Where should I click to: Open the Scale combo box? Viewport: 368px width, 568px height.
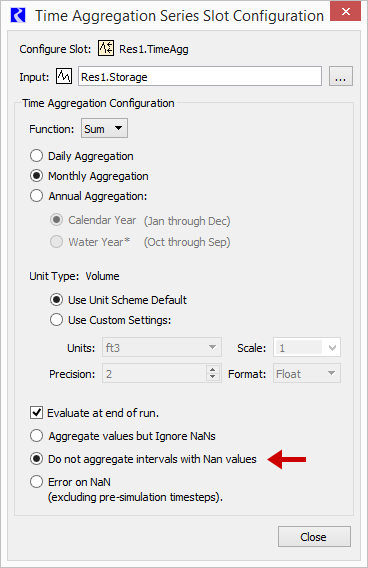(x=307, y=347)
